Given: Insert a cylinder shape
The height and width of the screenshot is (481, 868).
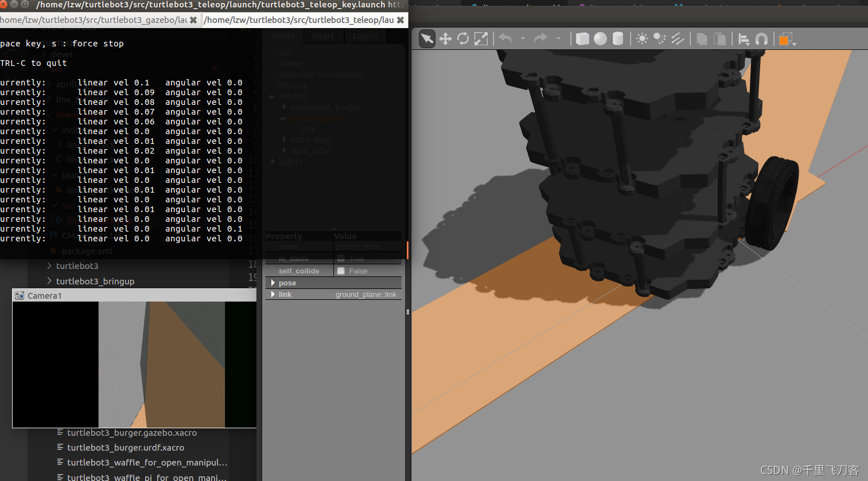Looking at the screenshot, I should pos(618,39).
